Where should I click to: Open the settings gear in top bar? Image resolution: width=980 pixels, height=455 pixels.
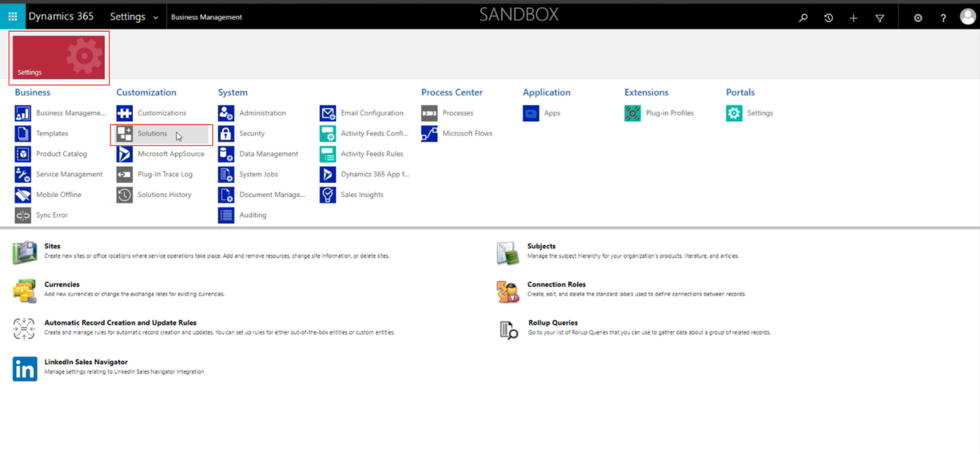point(918,18)
